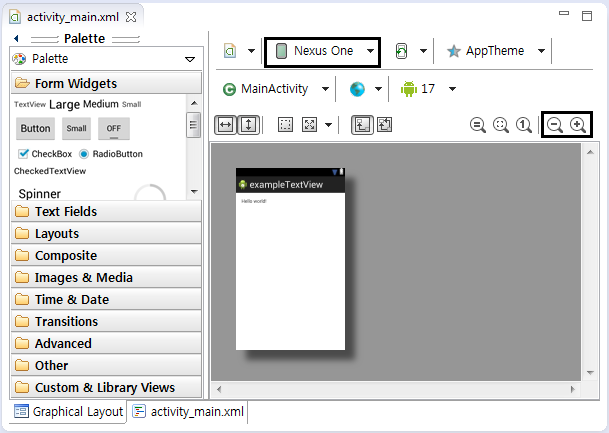The height and width of the screenshot is (433, 609).
Task: Click the Palette color wheel icon
Action: click(x=19, y=59)
